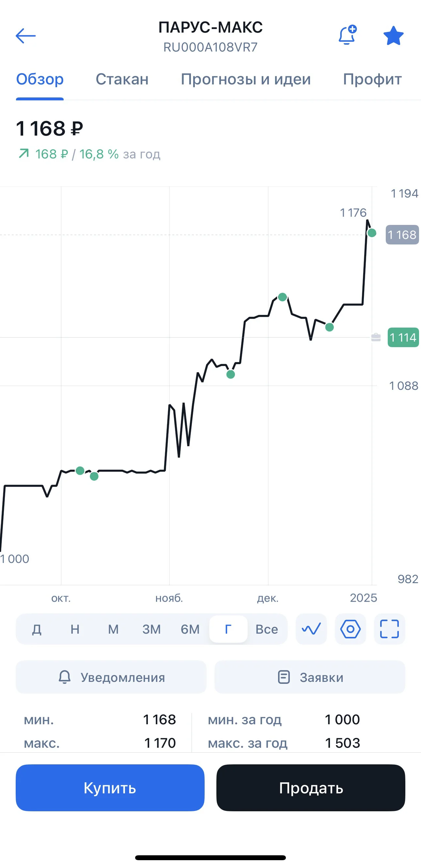Expand chart to fullscreen
The height and width of the screenshot is (868, 421).
click(389, 629)
